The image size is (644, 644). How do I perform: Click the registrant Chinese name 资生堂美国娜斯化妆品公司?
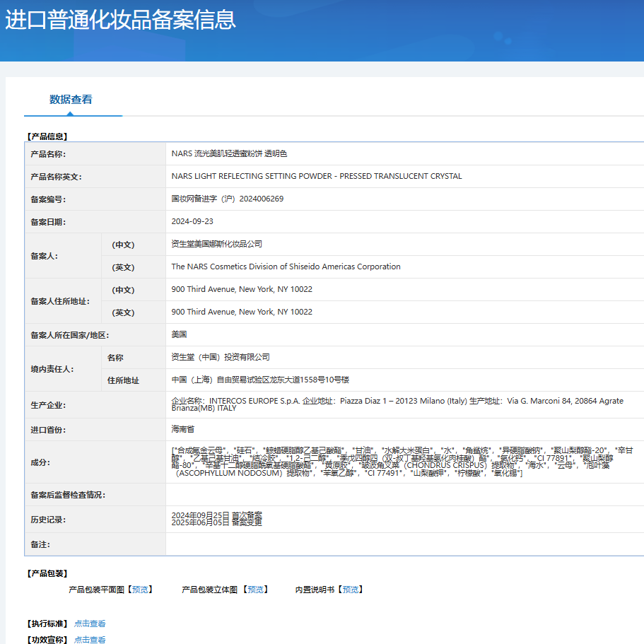[216, 244]
